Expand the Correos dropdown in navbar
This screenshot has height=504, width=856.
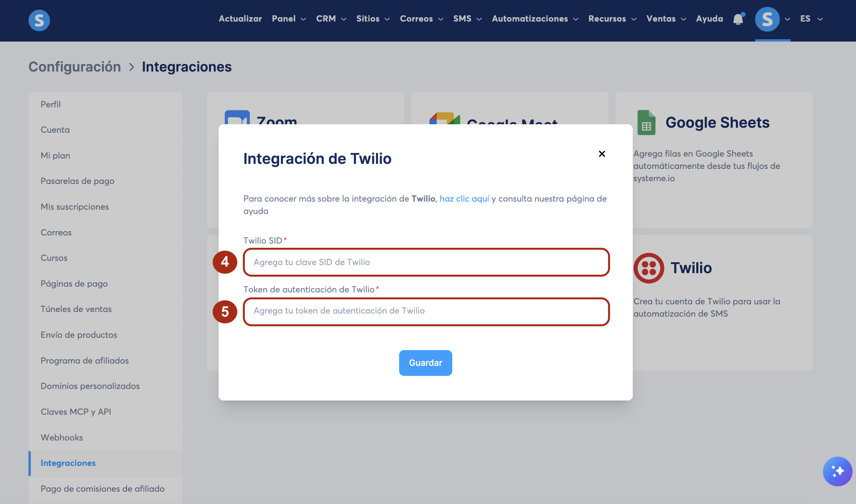point(421,18)
